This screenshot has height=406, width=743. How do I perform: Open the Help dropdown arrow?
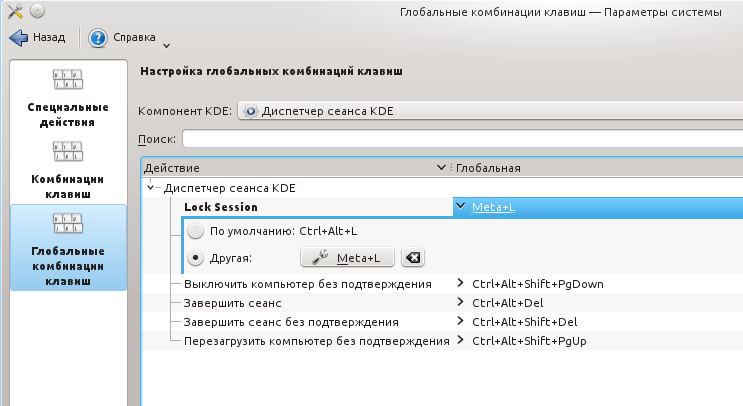[166, 46]
